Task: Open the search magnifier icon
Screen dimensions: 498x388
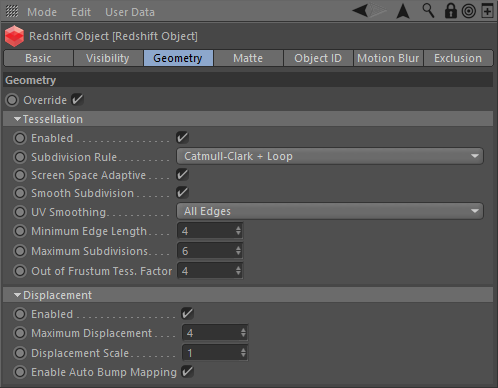Action: pos(428,11)
